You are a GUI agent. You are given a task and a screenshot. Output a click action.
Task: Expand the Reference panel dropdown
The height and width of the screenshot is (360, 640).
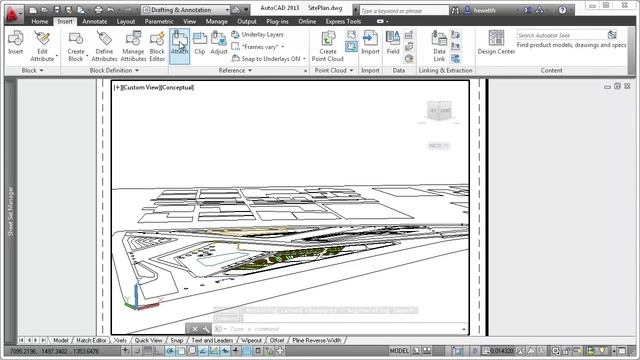pos(235,71)
